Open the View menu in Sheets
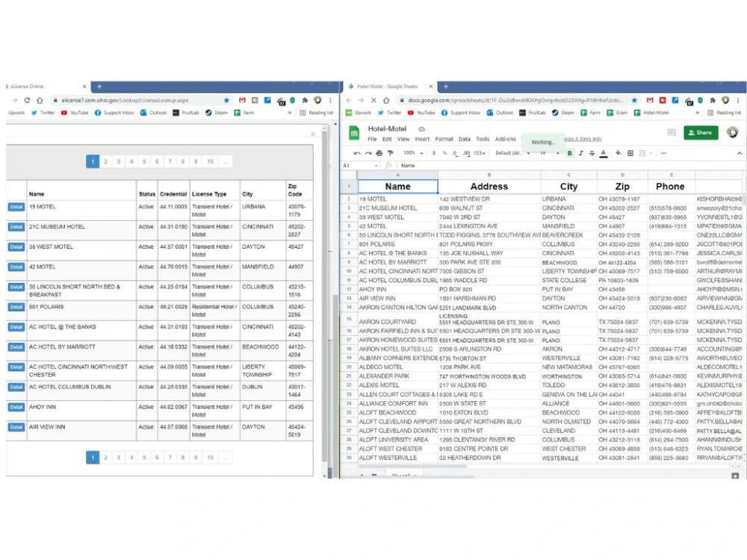 pos(403,139)
